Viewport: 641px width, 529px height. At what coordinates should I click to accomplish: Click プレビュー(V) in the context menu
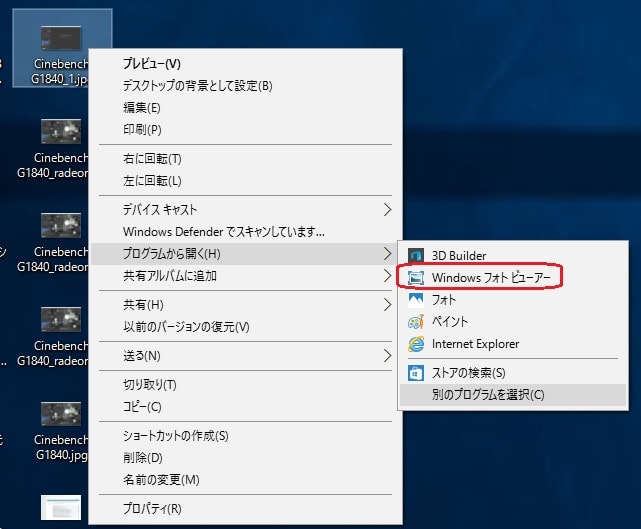tap(245, 64)
